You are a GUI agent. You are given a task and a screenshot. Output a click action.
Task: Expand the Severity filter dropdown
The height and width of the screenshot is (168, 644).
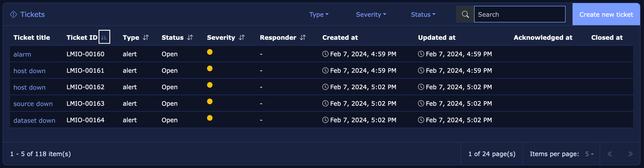pos(371,15)
